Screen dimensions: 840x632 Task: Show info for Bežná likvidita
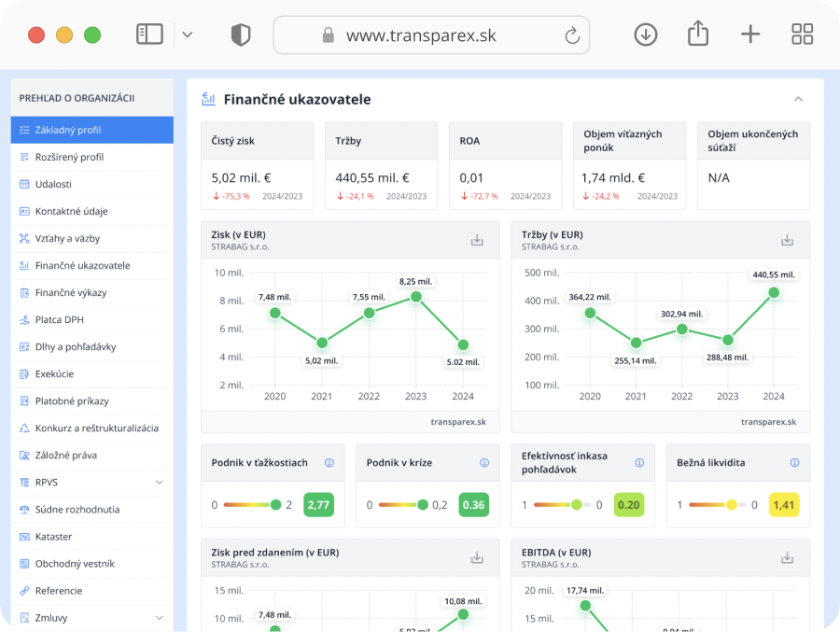pos(794,463)
